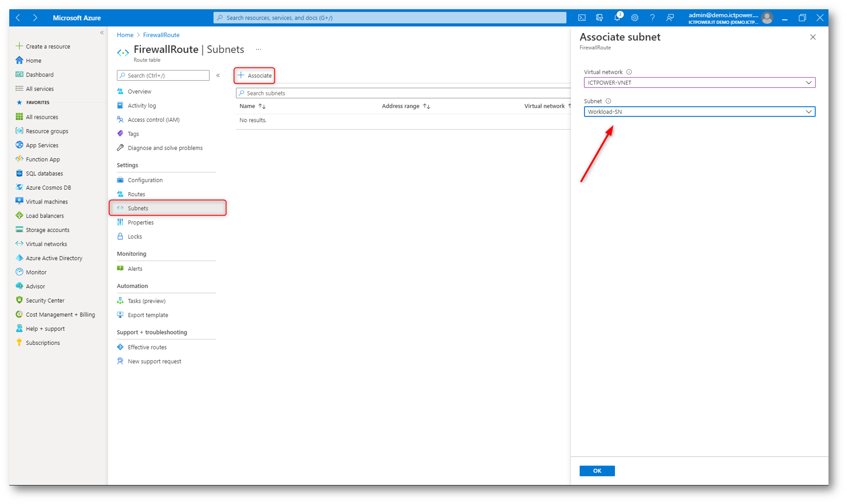
Task: Open Virtual machines favorite
Action: (x=47, y=201)
